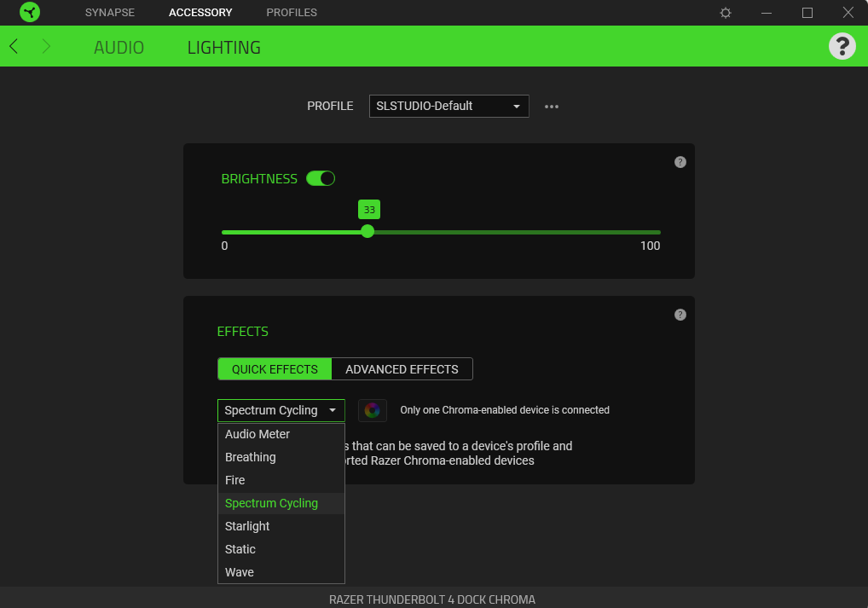Choose the Breathing effect

[281, 457]
